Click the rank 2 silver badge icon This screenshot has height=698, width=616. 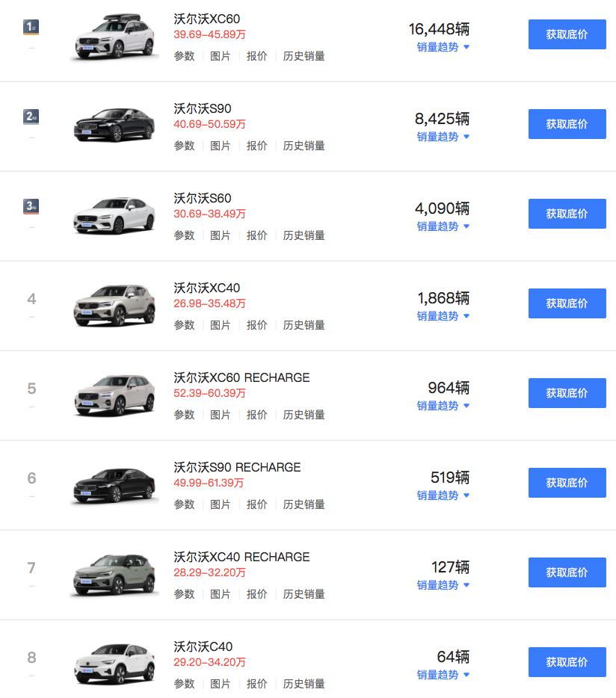[31, 117]
